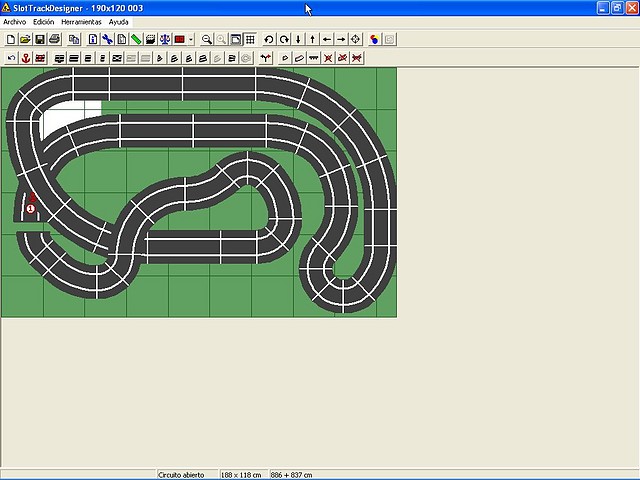Select the green ruler measure tool
Screen dimensions: 640x480
point(136,39)
